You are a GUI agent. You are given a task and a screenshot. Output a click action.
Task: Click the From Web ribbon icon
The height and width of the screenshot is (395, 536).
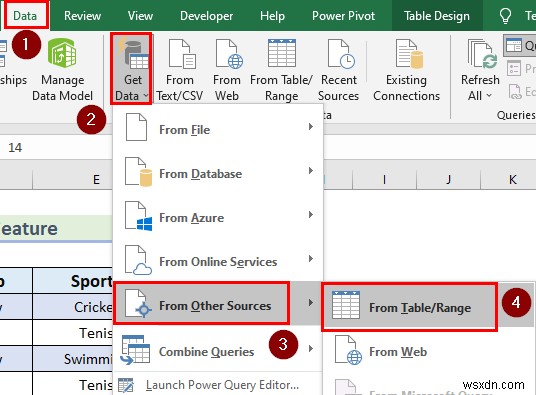pyautogui.click(x=228, y=54)
